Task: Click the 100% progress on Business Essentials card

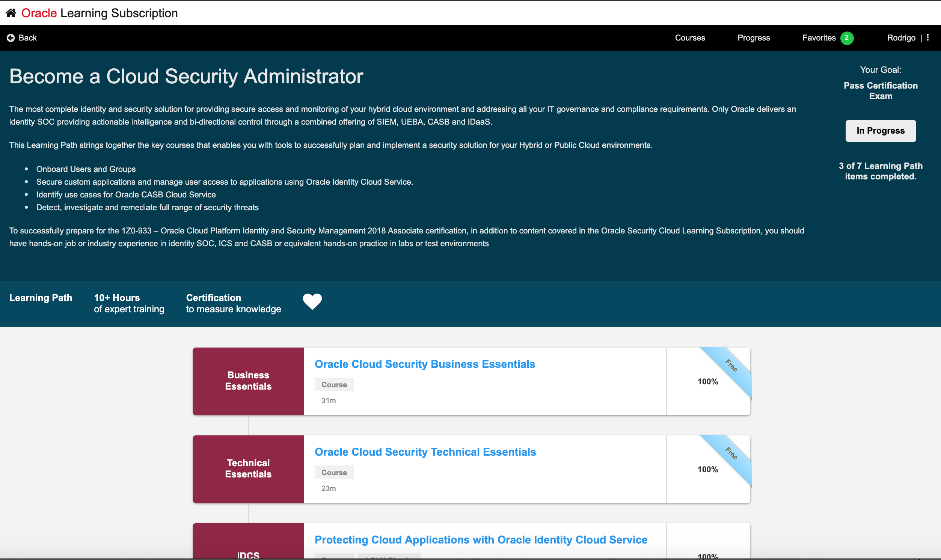Action: 708,381
